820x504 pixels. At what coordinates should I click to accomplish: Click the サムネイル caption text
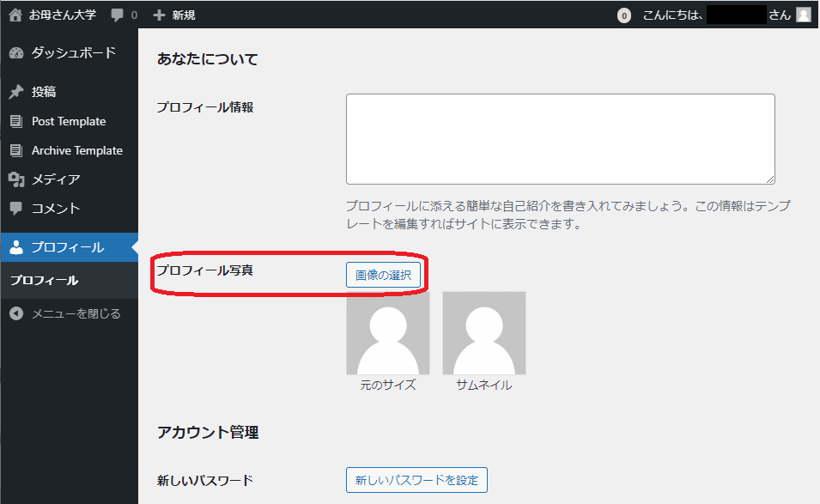coord(484,386)
